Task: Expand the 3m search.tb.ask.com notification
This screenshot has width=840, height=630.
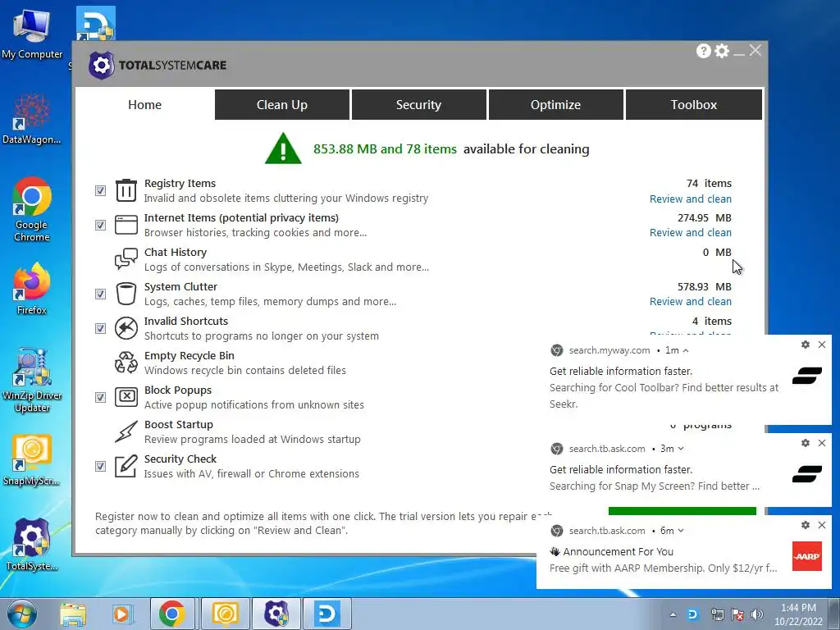Action: click(x=681, y=449)
